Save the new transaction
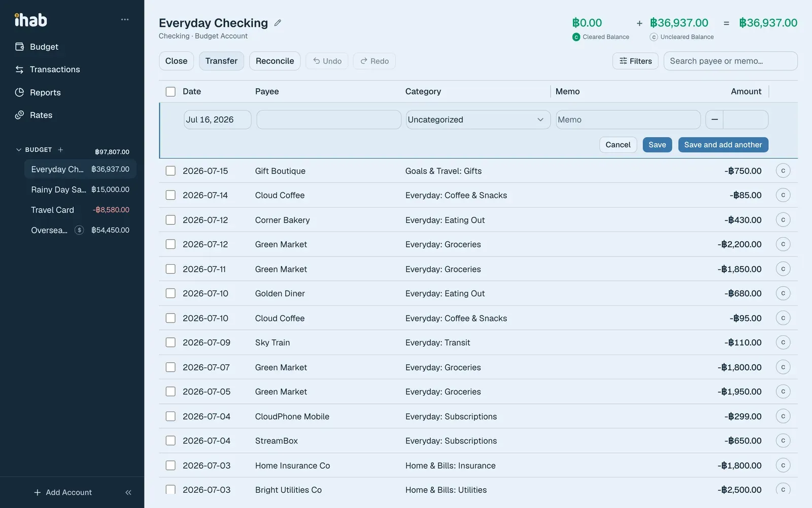 coord(657,145)
